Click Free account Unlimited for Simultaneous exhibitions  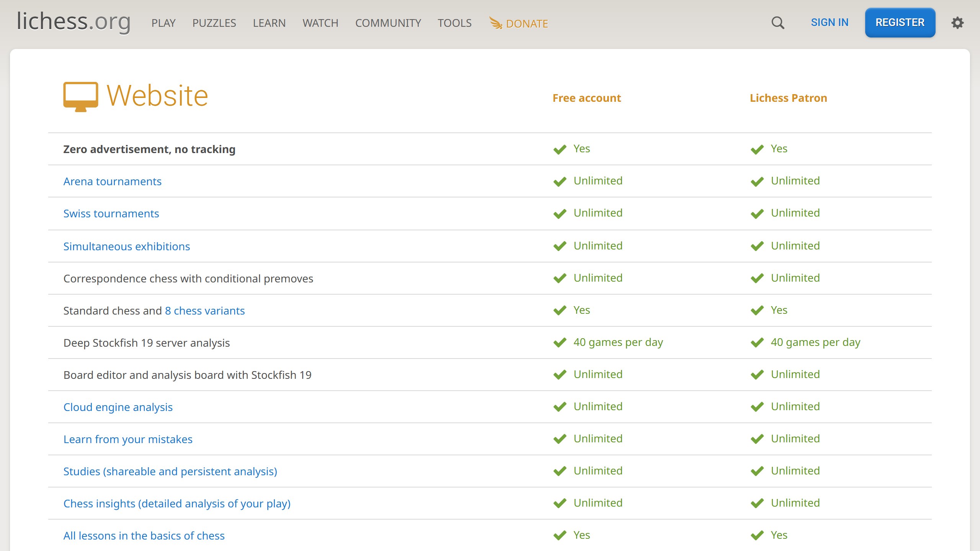598,246
